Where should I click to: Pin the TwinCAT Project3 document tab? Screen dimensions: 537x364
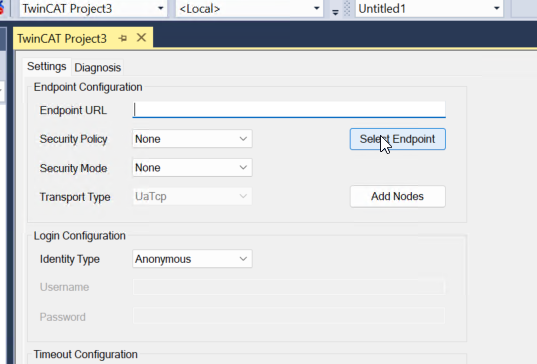tap(123, 38)
